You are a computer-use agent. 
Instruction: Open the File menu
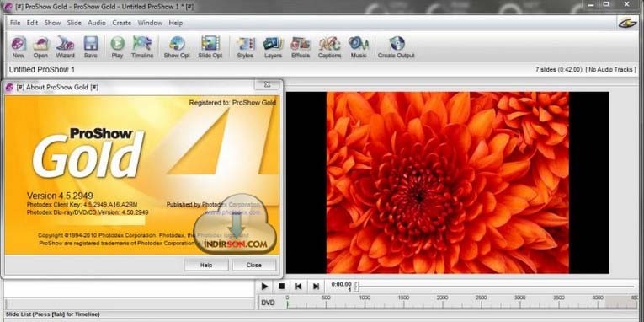15,23
